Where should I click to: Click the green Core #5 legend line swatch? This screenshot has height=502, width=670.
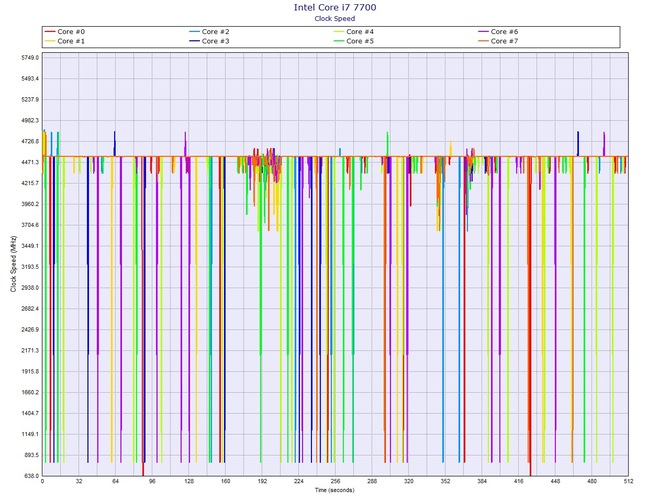[339, 41]
